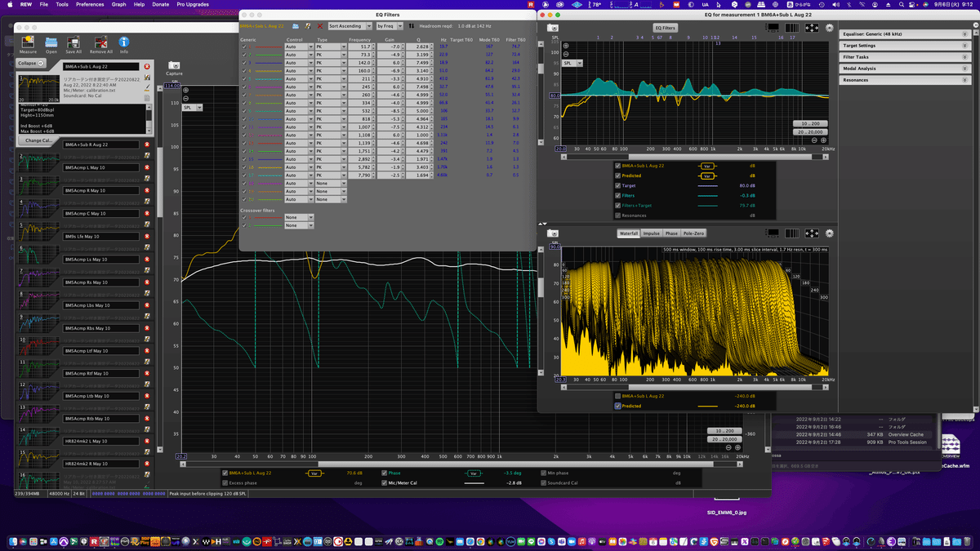This screenshot has width=980, height=551.
Task: Click the sort arrows icon in EQ Filters
Action: [x=412, y=26]
